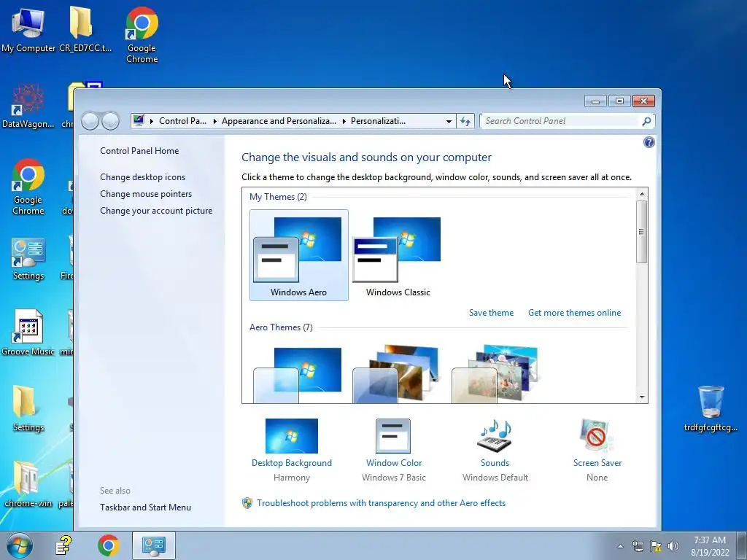Click Control Panel taskbar button
This screenshot has height=560, width=747.
[153, 545]
